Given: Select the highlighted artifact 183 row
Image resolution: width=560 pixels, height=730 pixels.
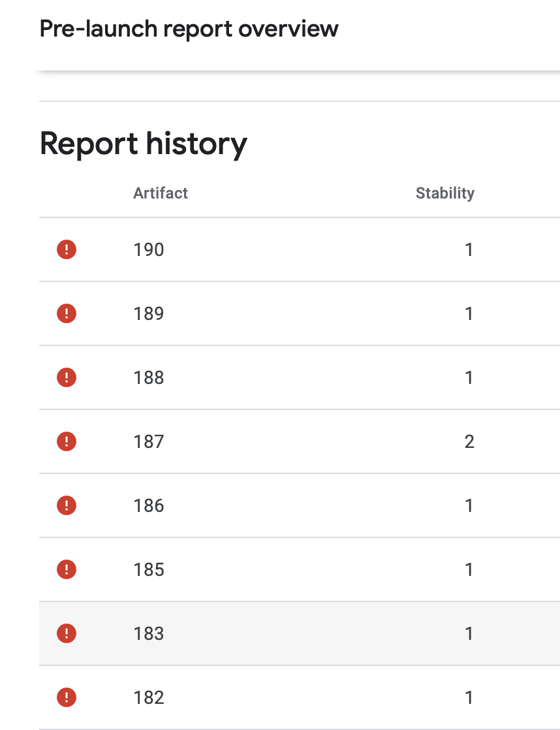Looking at the screenshot, I should (x=261, y=633).
